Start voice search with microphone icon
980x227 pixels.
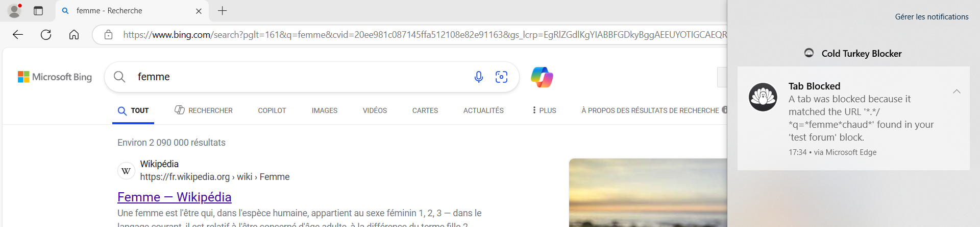tap(479, 77)
